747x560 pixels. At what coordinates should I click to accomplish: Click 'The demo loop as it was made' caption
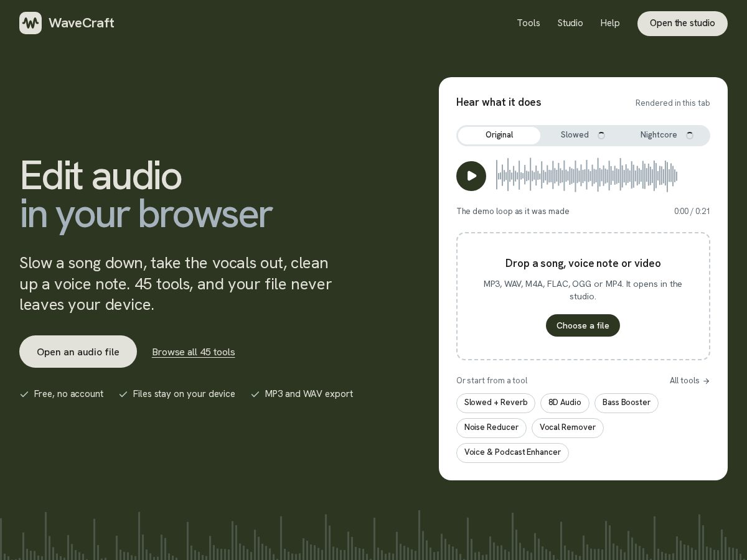click(513, 212)
